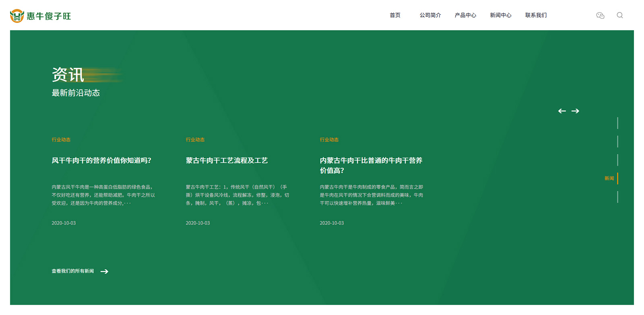The image size is (644, 315).
Task: Click 查看我们的所有新闻 link
Action: coord(73,271)
